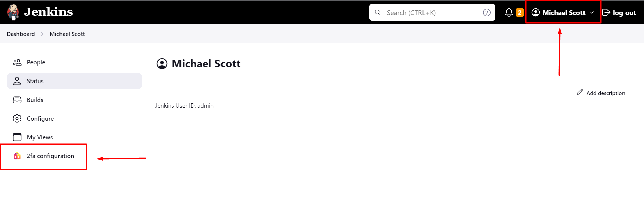Screen dimensions: 644x215
Task: Click the magnifier icon in search box
Action: pyautogui.click(x=378, y=12)
